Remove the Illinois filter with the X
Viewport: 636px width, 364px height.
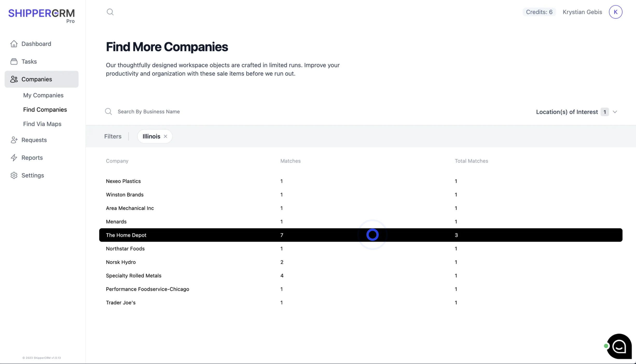tap(165, 136)
